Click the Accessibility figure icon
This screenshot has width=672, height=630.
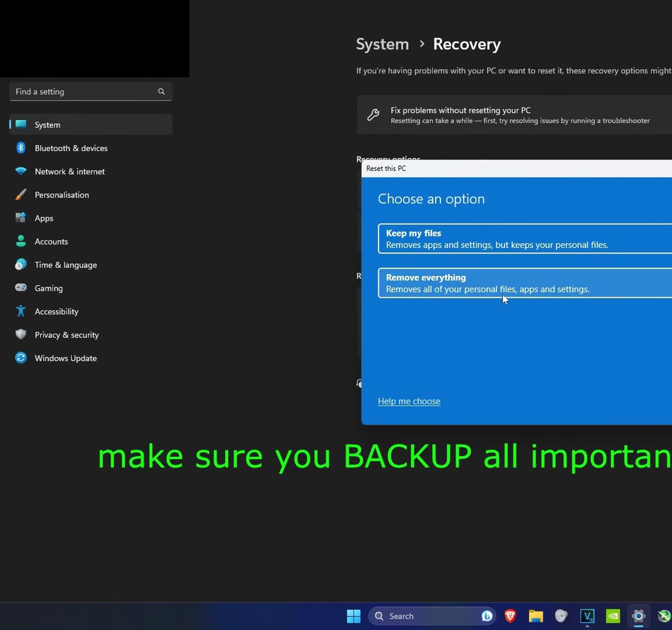pos(21,311)
